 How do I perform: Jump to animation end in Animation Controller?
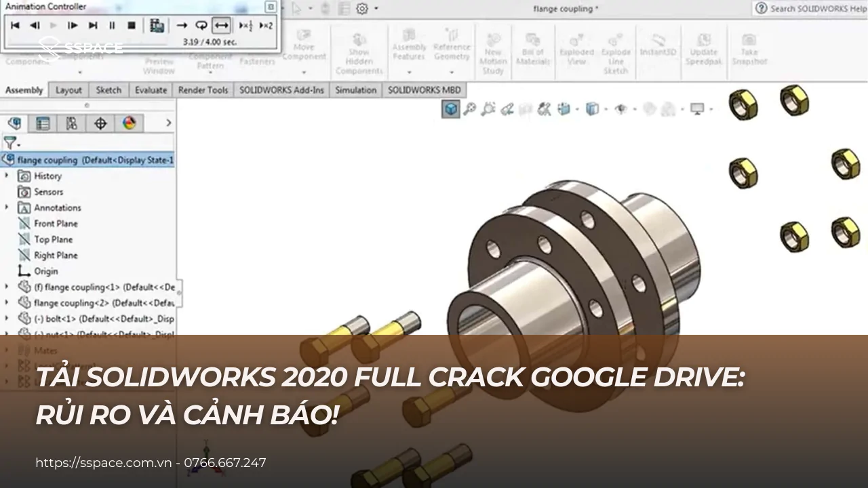(93, 26)
